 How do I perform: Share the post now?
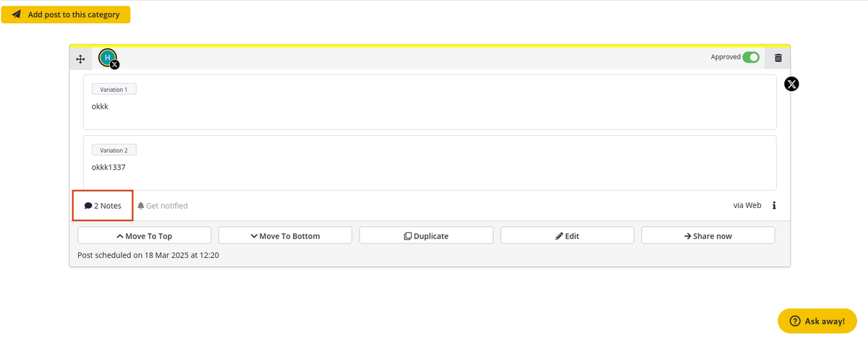(708, 236)
